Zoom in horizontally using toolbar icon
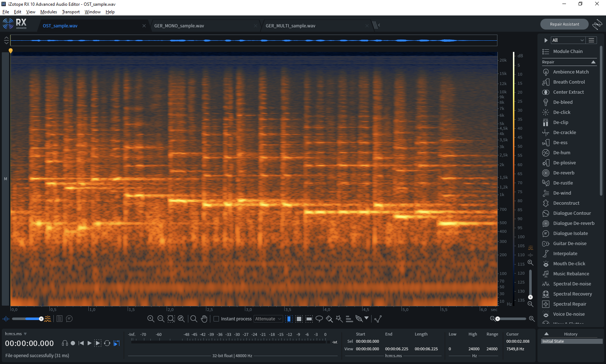Viewport: 606px width, 364px height. tap(151, 319)
